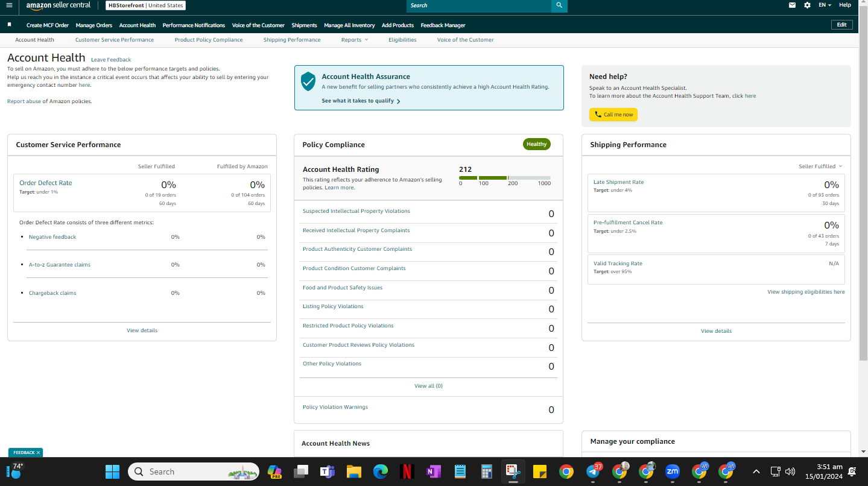Open Snipping Tool from taskbar
The image size is (868, 486).
pyautogui.click(x=513, y=472)
